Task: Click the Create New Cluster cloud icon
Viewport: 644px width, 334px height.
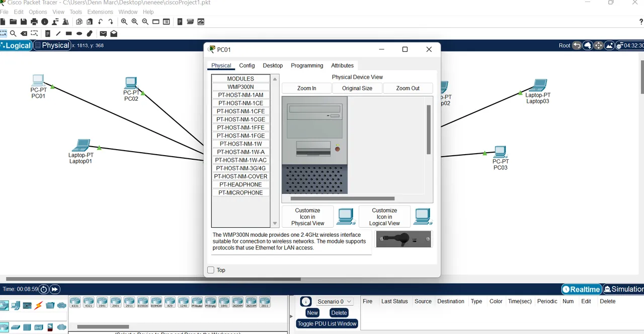Action: (x=588, y=45)
